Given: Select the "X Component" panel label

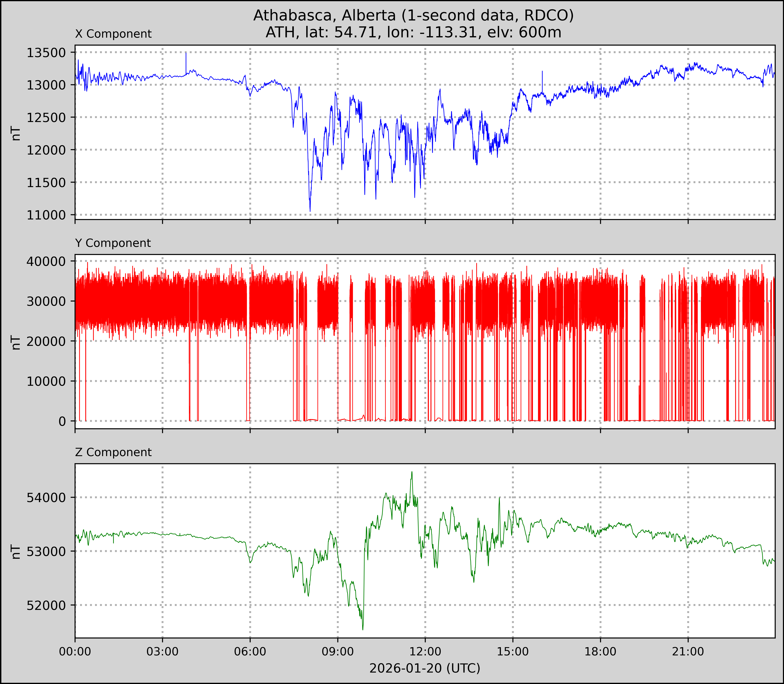Looking at the screenshot, I should [x=113, y=34].
